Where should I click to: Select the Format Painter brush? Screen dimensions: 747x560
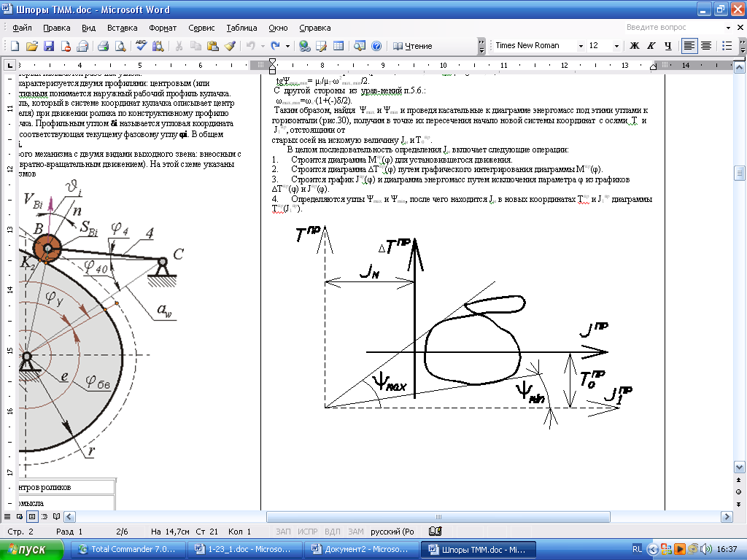tap(230, 46)
